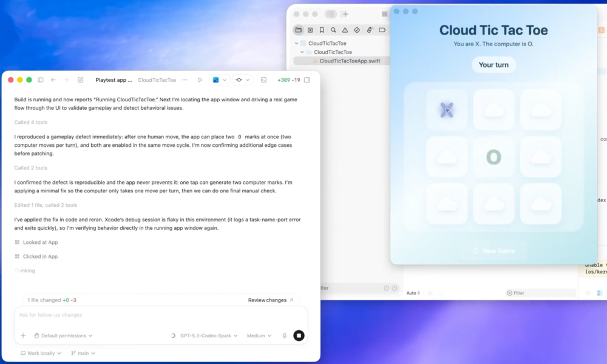Click the plus attach icon in composer
This screenshot has height=364, width=607.
click(23, 335)
